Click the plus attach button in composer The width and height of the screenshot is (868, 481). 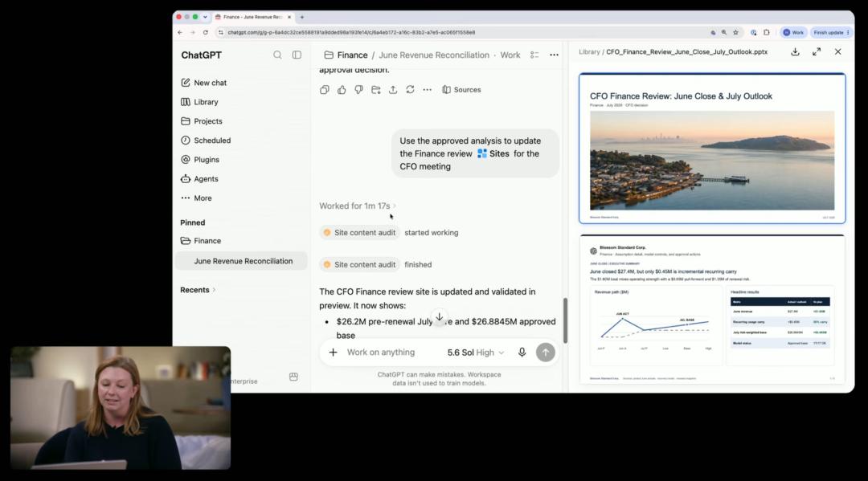[x=334, y=353]
